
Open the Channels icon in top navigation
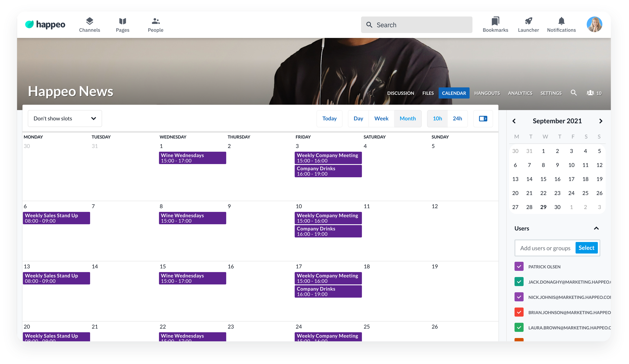(89, 21)
